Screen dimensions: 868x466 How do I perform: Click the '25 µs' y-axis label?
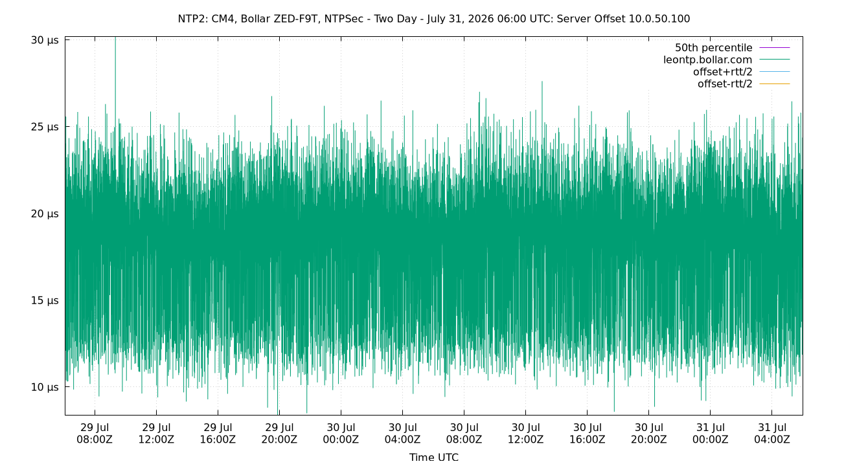pos(45,127)
